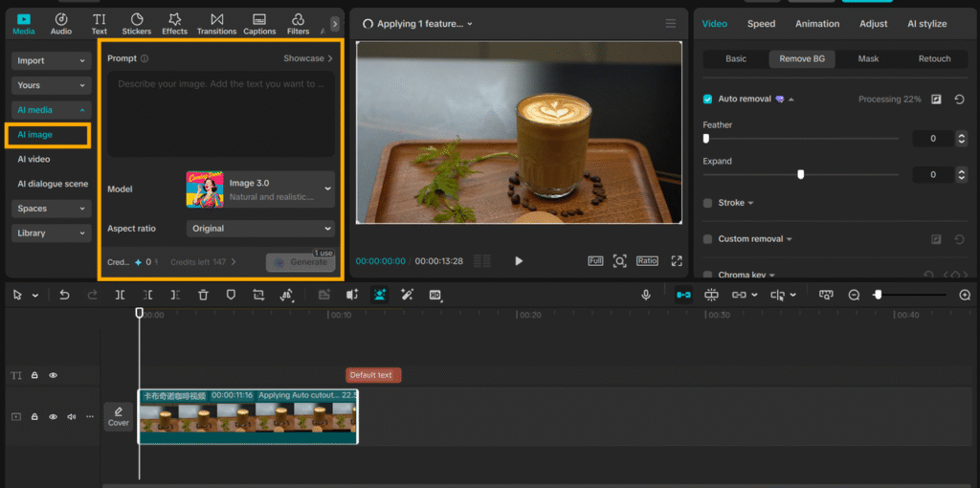Viewport: 980px width, 488px height.
Task: Click the crop tool icon
Action: coord(258,295)
